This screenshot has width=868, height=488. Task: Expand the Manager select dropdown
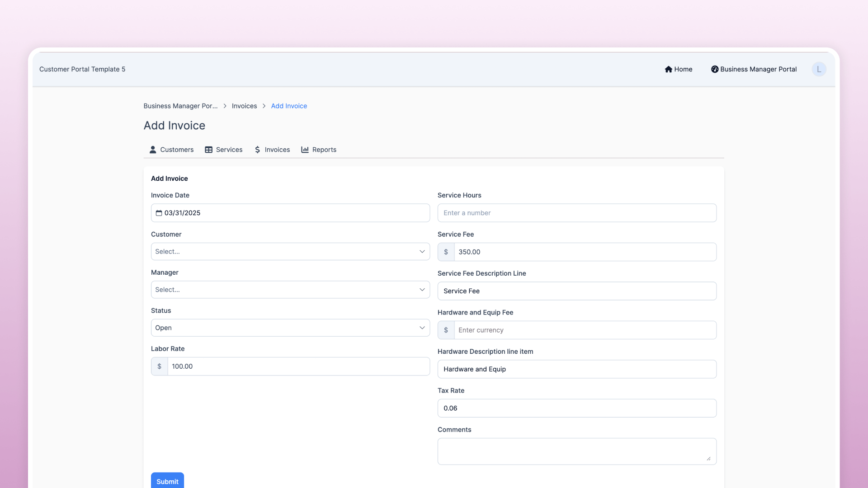290,290
